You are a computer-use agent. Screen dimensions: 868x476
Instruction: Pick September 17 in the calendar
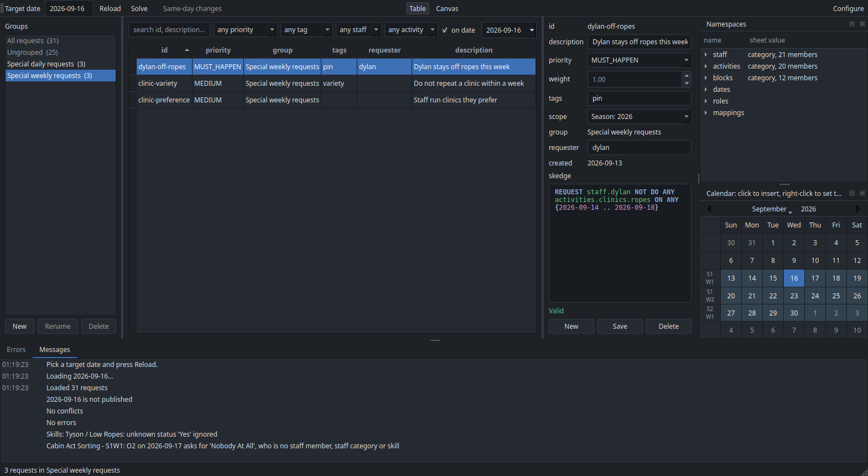tap(815, 278)
